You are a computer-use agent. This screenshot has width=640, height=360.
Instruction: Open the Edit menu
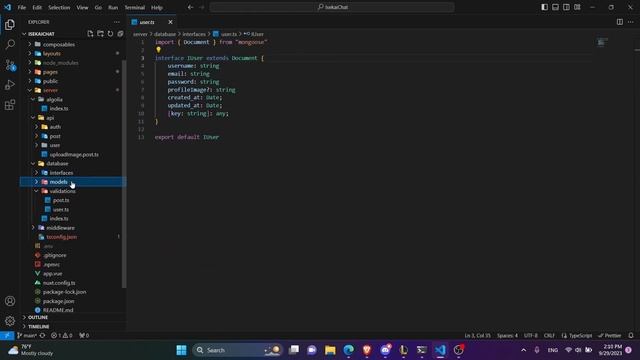pos(37,7)
